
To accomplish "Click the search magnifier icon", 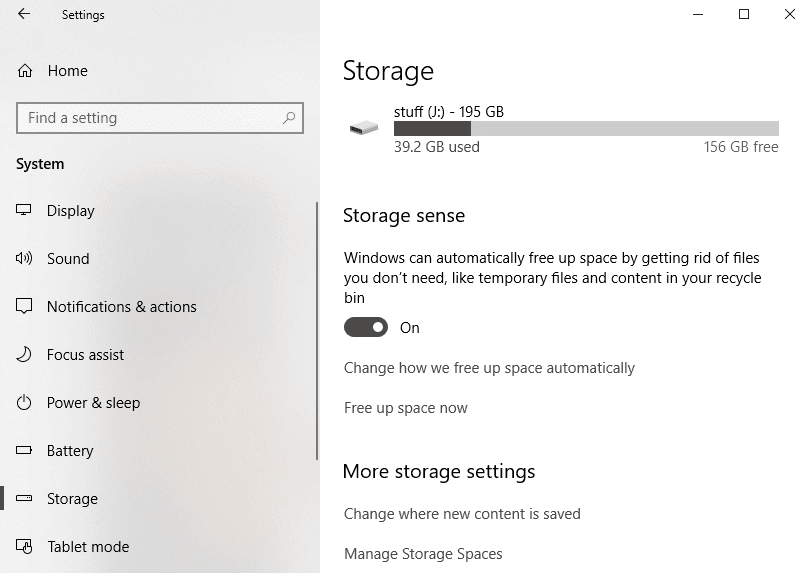I will (x=289, y=118).
